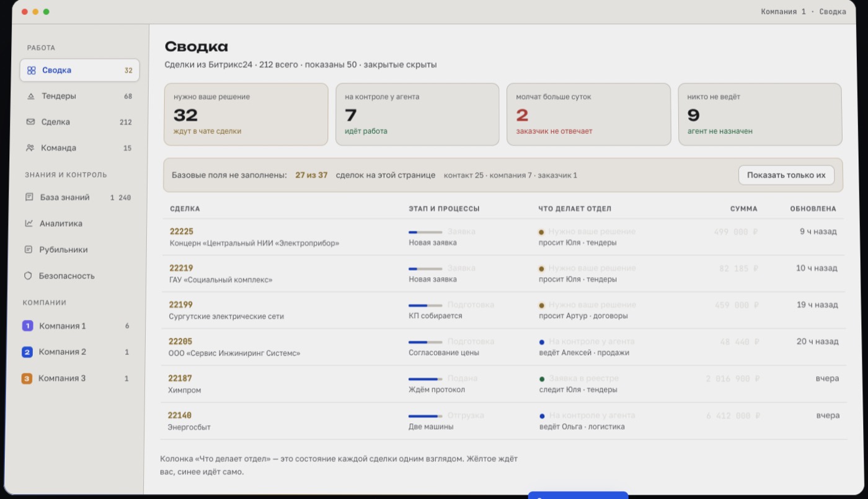868x499 pixels.
Task: Click the Сводка grid icon in sidebar
Action: click(x=32, y=71)
